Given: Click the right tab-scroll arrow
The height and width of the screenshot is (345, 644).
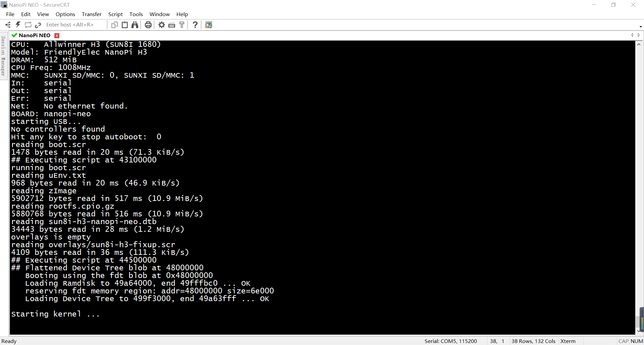Looking at the screenshot, I should tap(639, 35).
